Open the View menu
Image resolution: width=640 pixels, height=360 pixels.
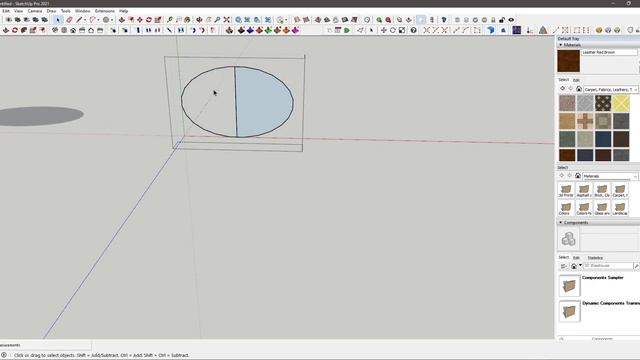[x=18, y=11]
